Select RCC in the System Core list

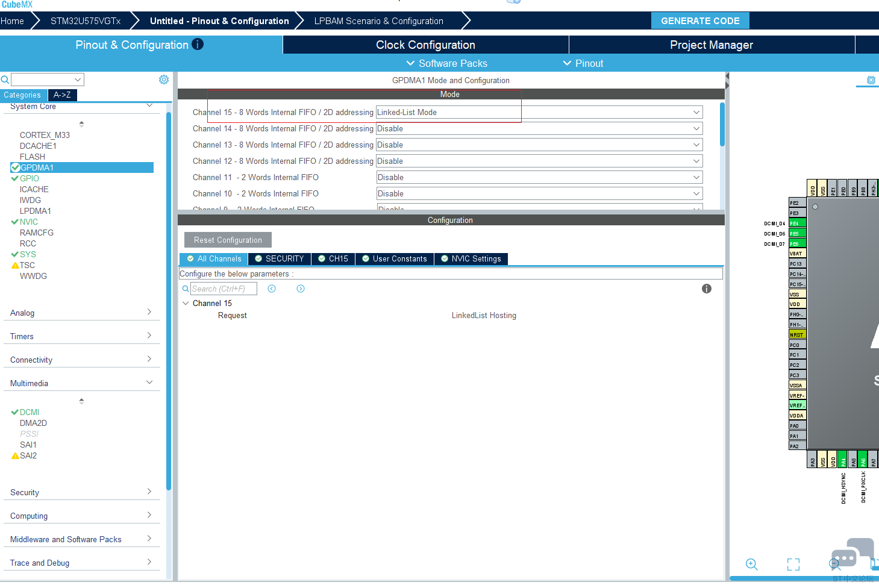[x=28, y=243]
